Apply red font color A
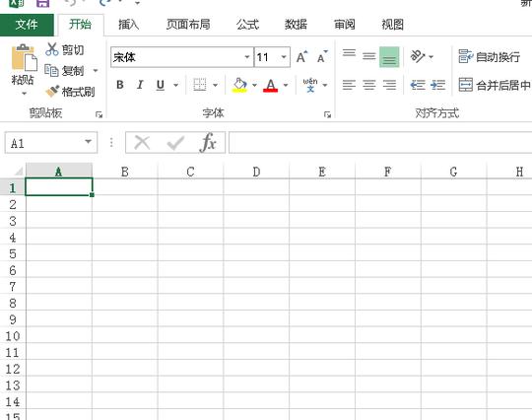 (270, 85)
